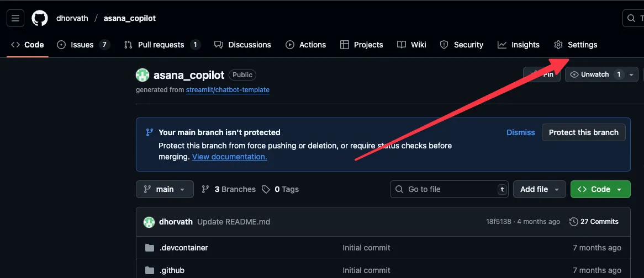Image resolution: width=644 pixels, height=278 pixels.
Task: Expand the Unwatch dropdown arrow
Action: 632,74
